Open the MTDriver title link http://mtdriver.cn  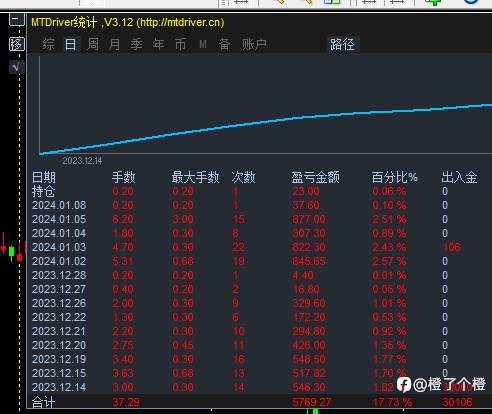tap(181, 22)
